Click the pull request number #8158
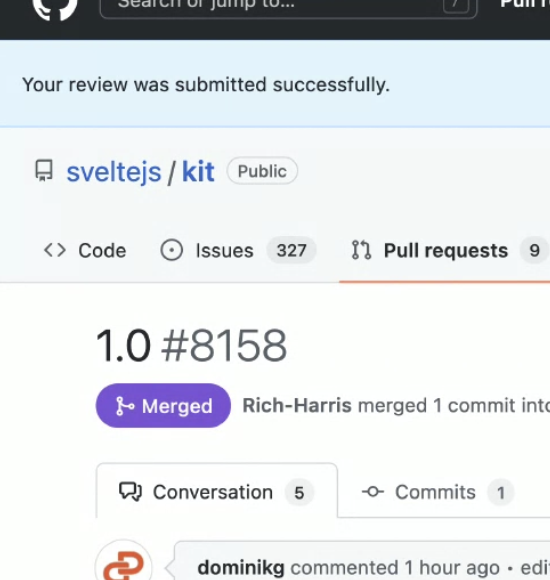The image size is (550, 580). tap(224, 346)
